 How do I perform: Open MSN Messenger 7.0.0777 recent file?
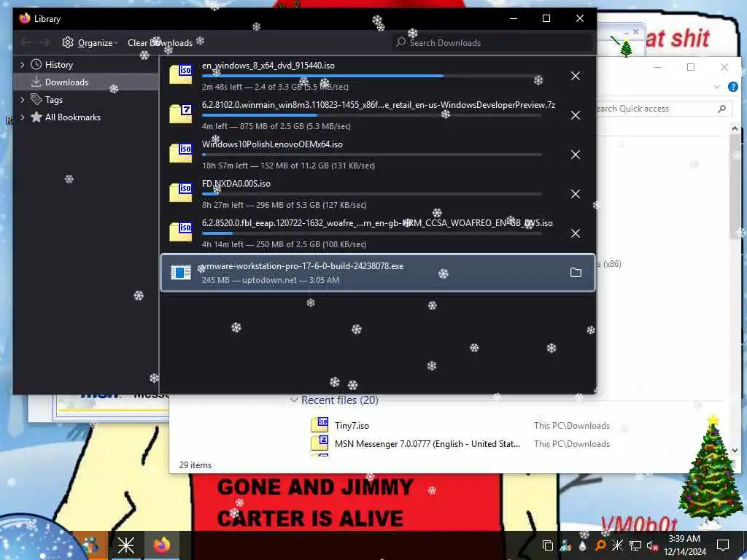pos(427,444)
